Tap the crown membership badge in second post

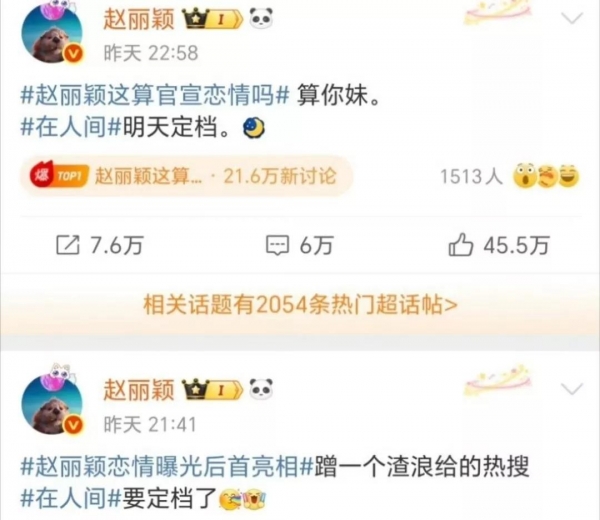click(x=212, y=390)
